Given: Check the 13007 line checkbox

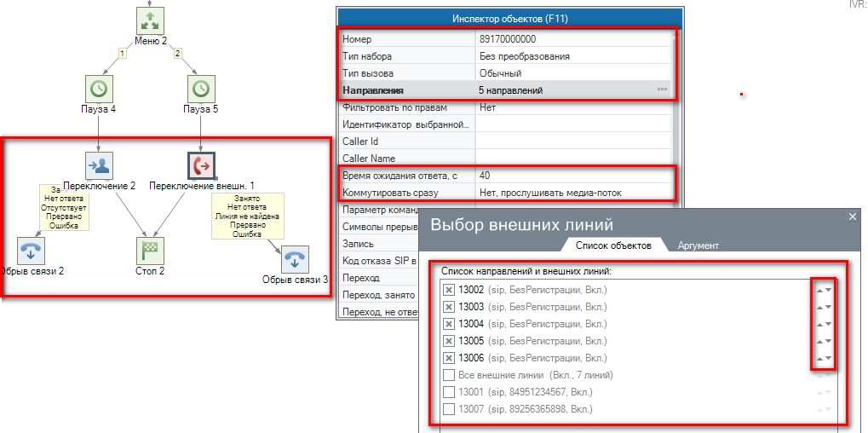Looking at the screenshot, I should point(449,410).
